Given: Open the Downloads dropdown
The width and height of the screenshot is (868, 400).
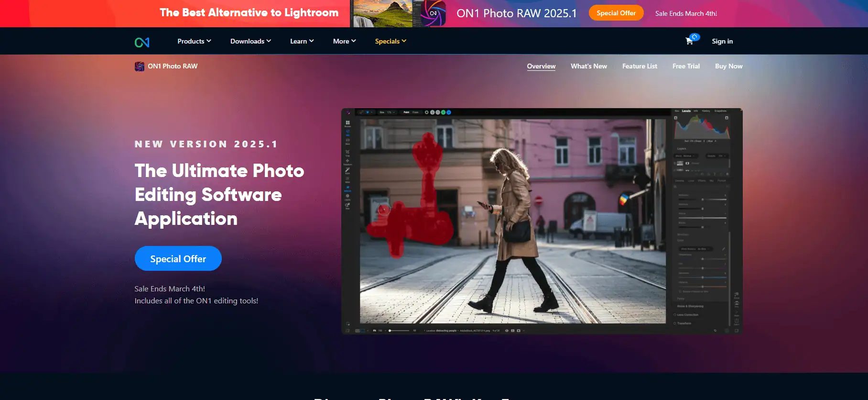Looking at the screenshot, I should tap(250, 41).
